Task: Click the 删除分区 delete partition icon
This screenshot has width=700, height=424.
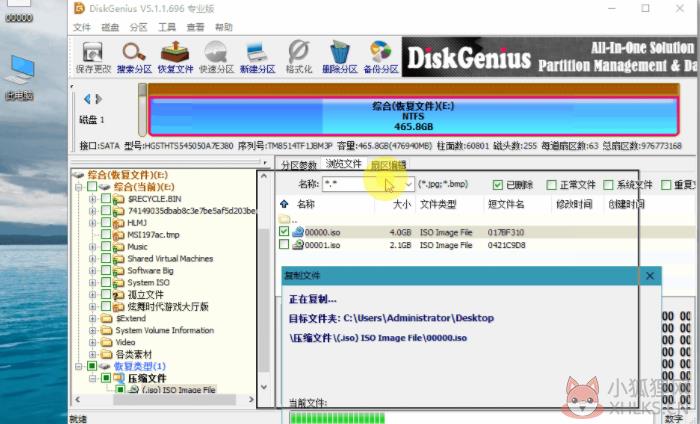Action: coord(340,53)
